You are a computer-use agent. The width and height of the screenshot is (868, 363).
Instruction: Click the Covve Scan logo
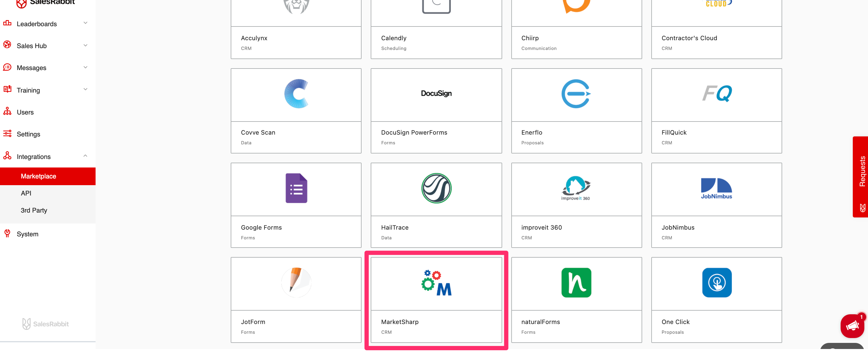(x=296, y=94)
